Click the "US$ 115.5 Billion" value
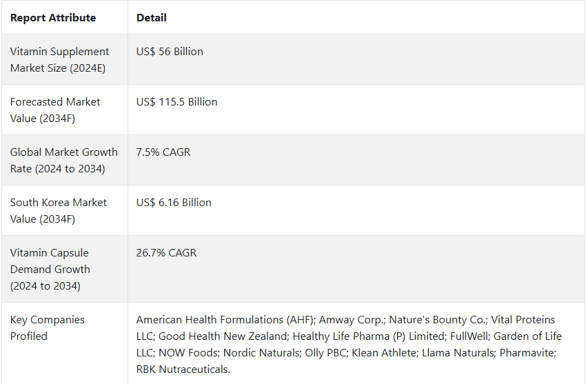The height and width of the screenshot is (384, 588). [x=176, y=102]
